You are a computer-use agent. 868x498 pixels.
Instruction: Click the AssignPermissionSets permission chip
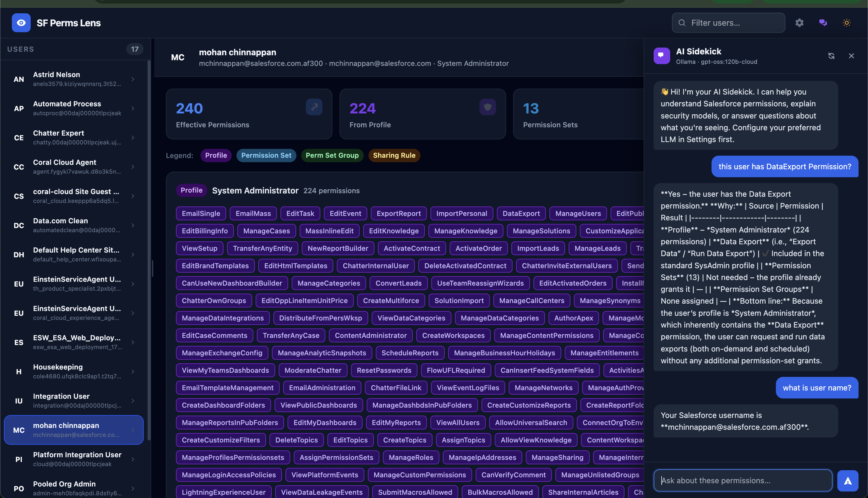[x=336, y=458]
